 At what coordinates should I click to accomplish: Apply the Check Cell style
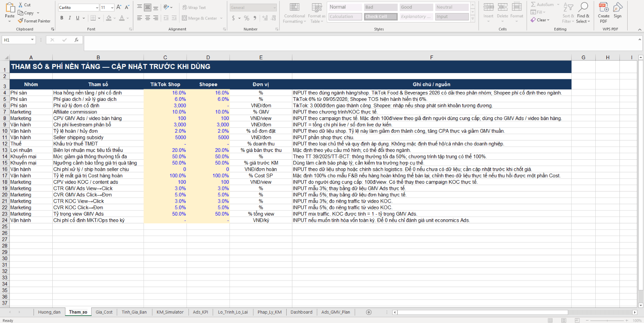click(x=381, y=17)
